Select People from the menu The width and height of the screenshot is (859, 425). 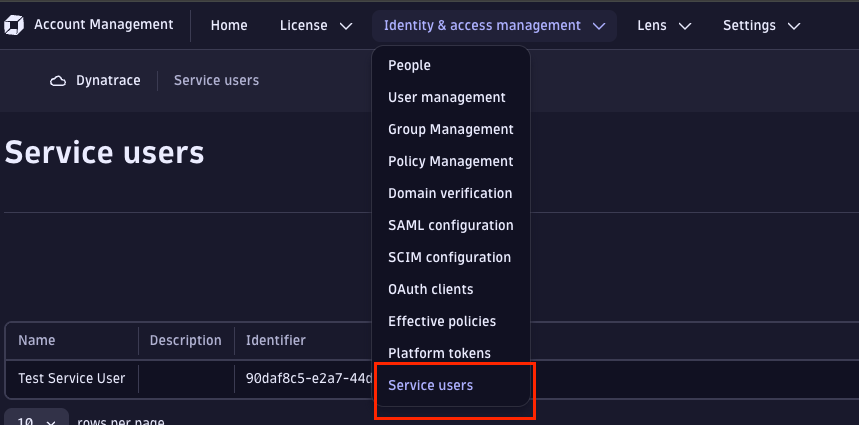tap(409, 65)
